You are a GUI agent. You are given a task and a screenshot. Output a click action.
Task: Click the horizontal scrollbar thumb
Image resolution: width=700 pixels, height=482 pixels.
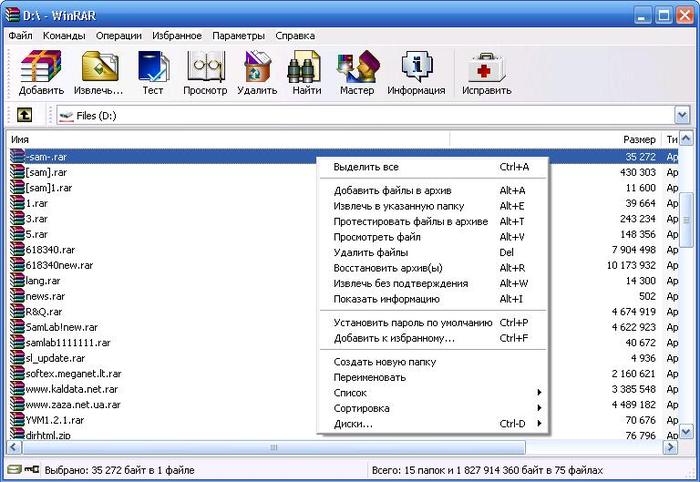coord(273,447)
